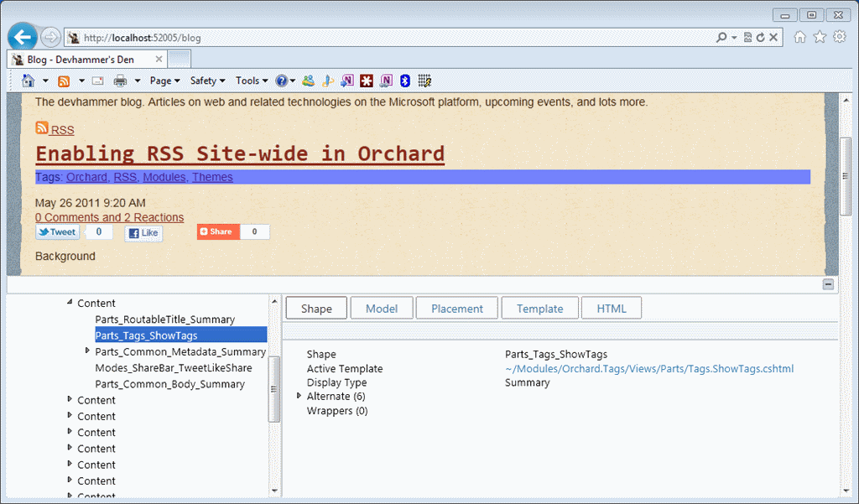Switch to the Model tab

click(382, 309)
